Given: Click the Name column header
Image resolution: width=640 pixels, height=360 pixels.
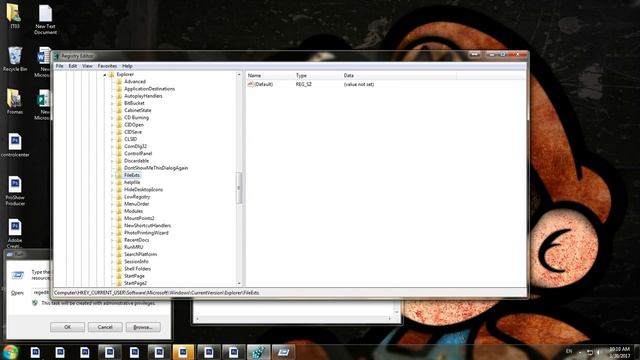Looking at the screenshot, I should [x=269, y=76].
